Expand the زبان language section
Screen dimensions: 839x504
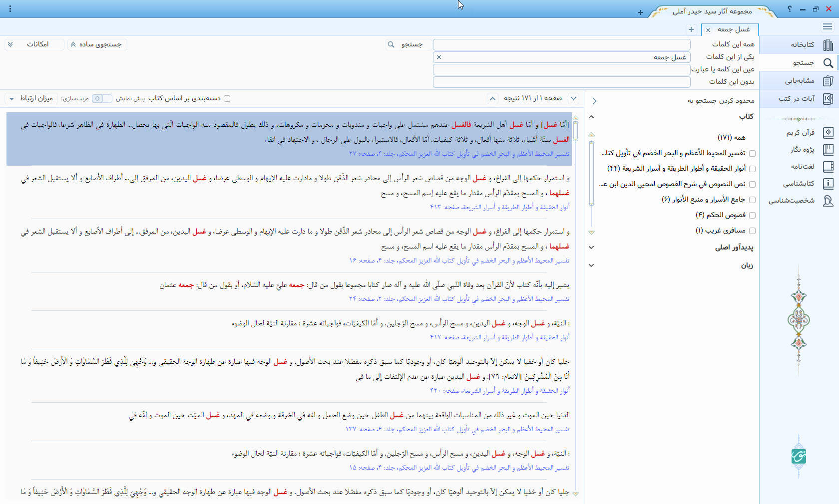coord(591,265)
